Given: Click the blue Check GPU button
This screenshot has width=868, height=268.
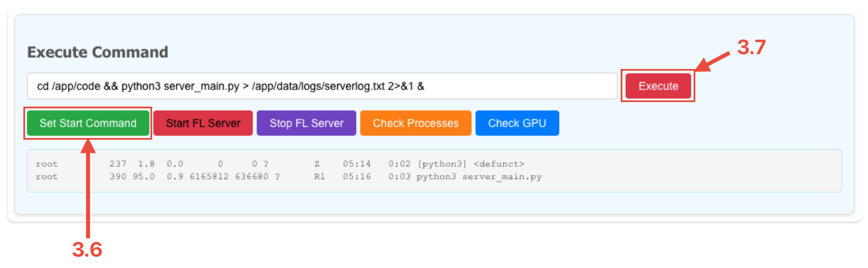Looking at the screenshot, I should click(517, 123).
